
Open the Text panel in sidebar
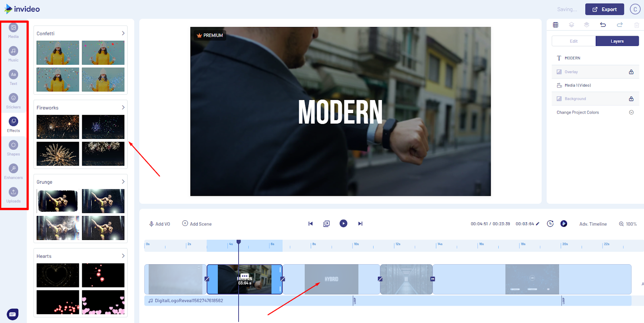pyautogui.click(x=13, y=78)
